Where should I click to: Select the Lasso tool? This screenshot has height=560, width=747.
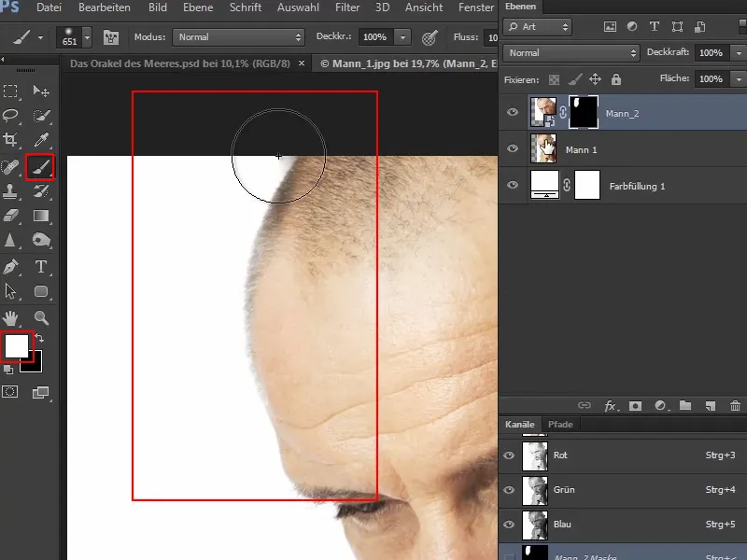tap(10, 115)
